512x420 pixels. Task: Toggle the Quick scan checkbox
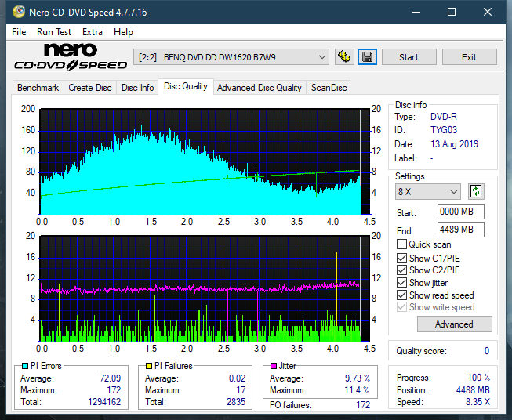(401, 244)
